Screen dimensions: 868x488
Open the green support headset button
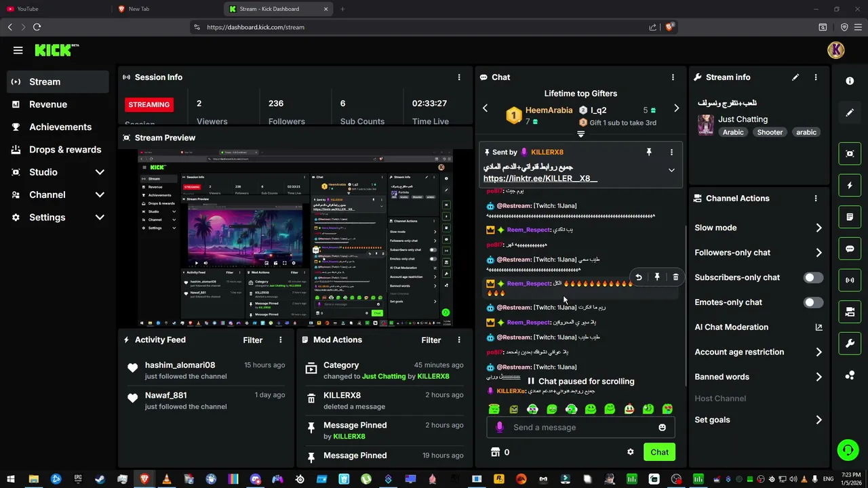click(x=847, y=450)
